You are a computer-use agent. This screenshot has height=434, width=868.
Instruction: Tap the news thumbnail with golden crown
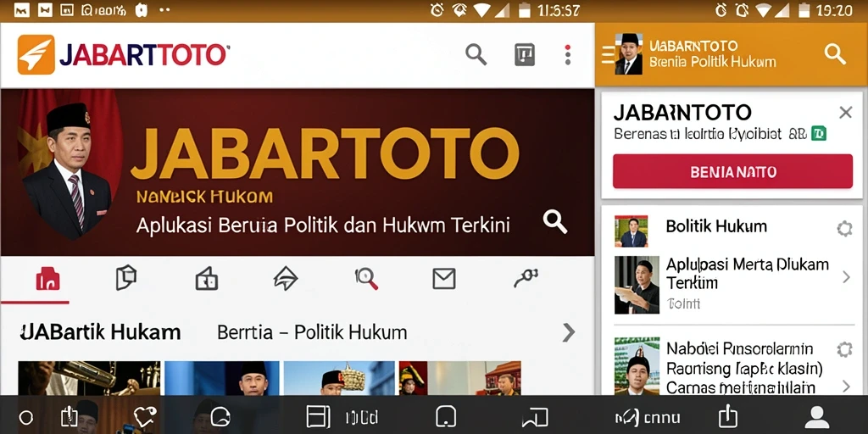tap(339, 378)
